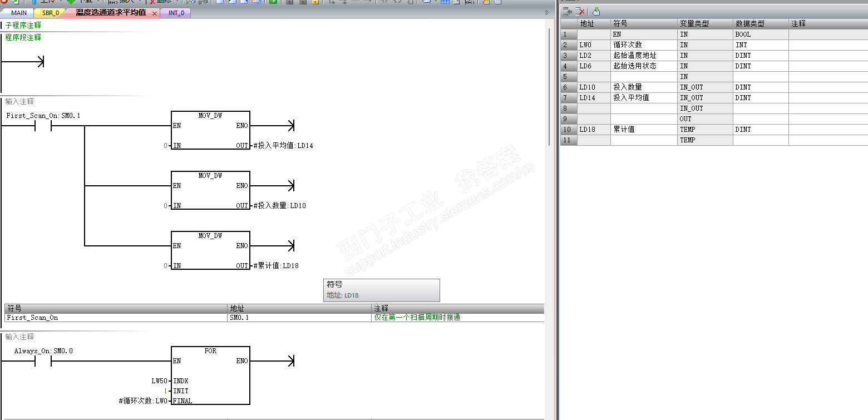Select the 温度选通道求平均值 tab
Viewport: 868px width, 420px height.
(x=111, y=12)
